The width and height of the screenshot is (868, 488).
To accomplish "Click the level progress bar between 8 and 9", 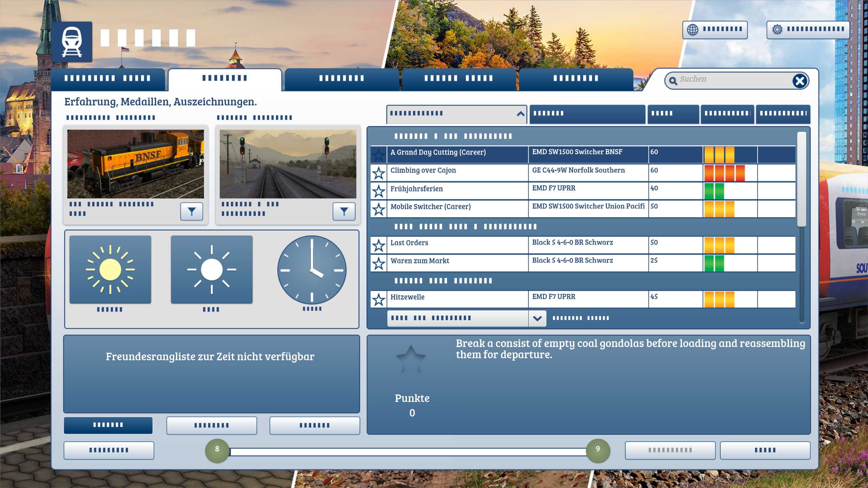I will pyautogui.click(x=408, y=451).
